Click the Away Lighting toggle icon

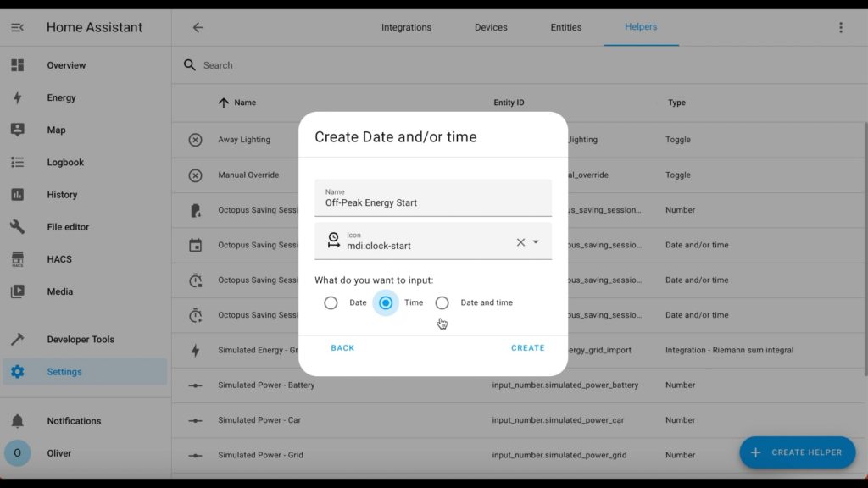click(x=195, y=140)
